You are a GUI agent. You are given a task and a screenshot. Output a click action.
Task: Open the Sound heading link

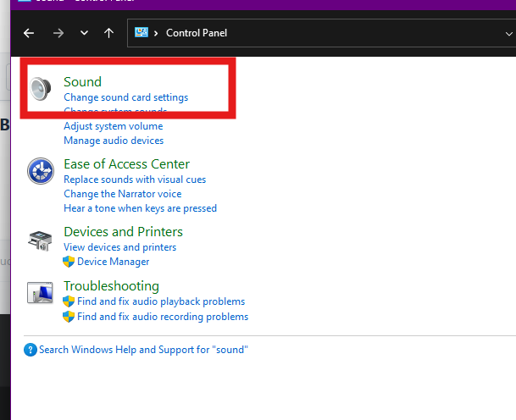click(82, 81)
